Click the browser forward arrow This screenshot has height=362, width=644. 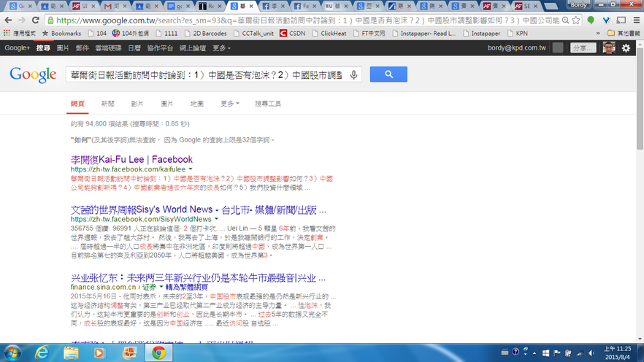pos(22,20)
